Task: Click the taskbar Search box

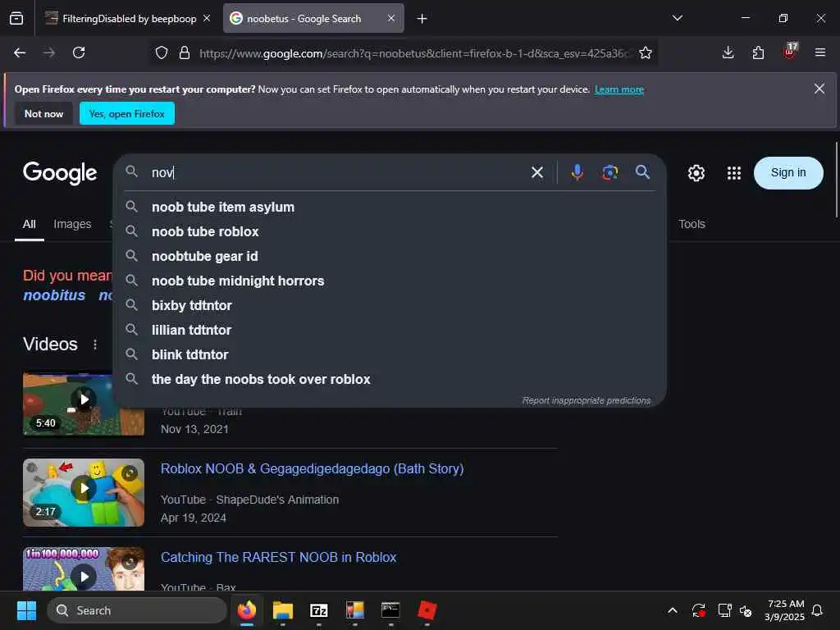Action: point(137,610)
